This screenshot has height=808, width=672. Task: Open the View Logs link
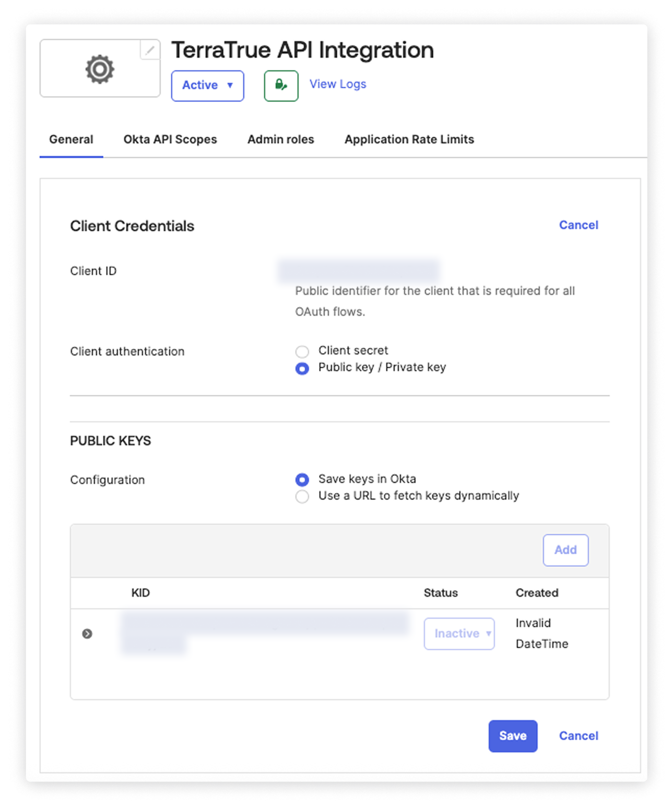coord(338,84)
